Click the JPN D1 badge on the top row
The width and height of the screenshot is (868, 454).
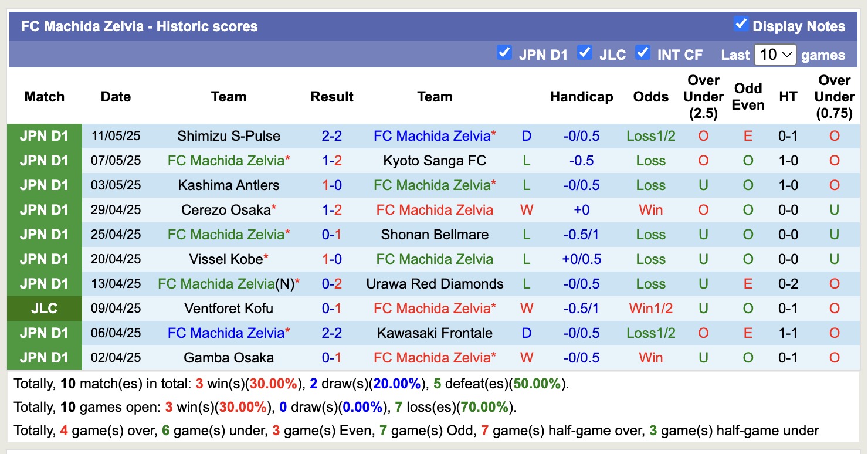coord(44,135)
